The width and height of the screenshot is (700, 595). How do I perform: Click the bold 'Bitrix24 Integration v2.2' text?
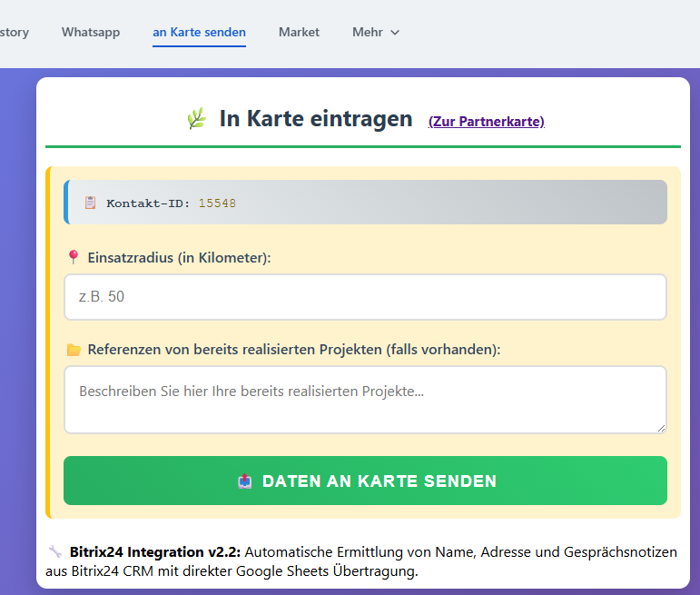[x=155, y=552]
